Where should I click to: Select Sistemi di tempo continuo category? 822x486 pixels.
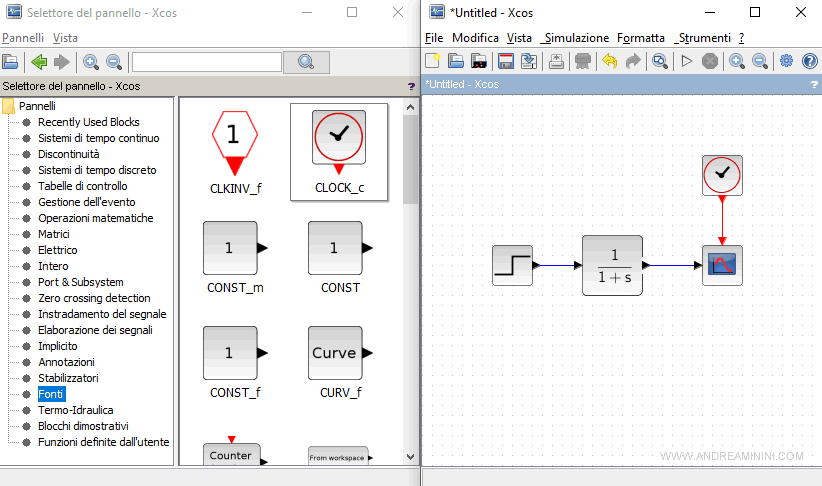coord(99,138)
